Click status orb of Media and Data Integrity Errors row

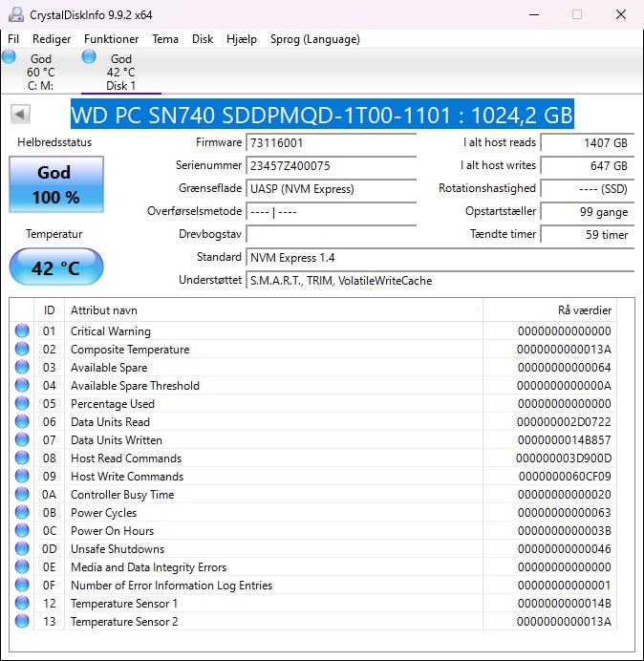tap(22, 566)
